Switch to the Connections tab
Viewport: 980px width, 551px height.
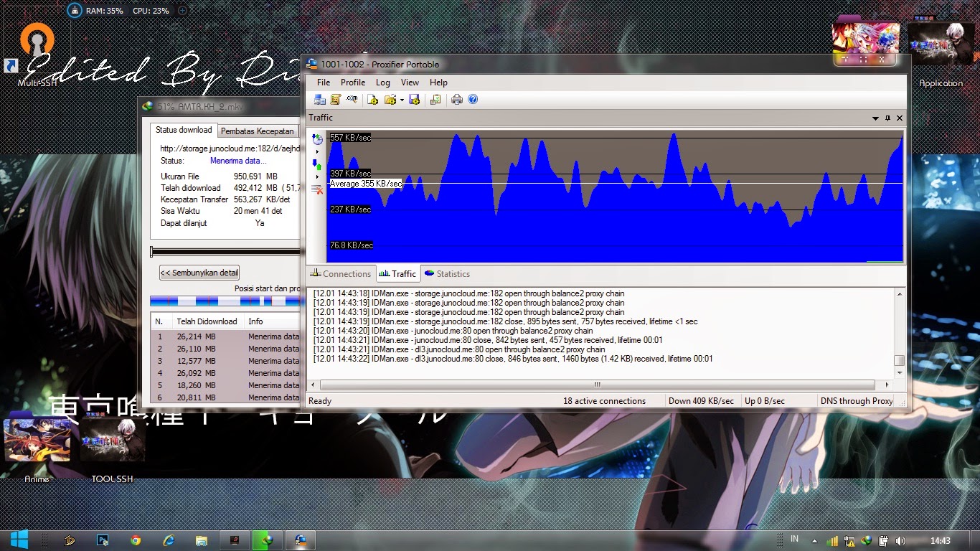click(x=340, y=273)
